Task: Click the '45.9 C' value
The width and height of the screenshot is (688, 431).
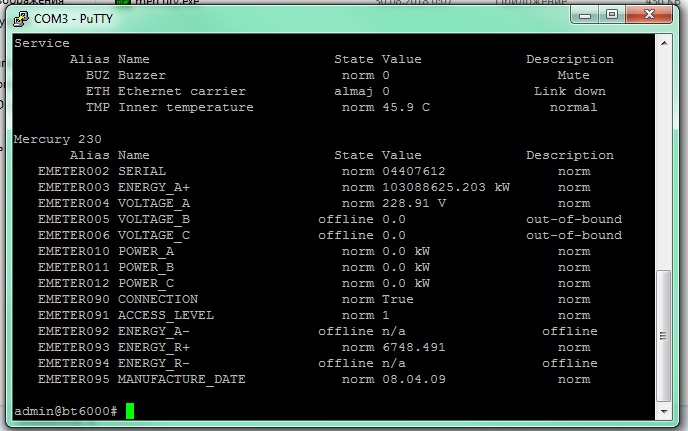Action: tap(406, 107)
